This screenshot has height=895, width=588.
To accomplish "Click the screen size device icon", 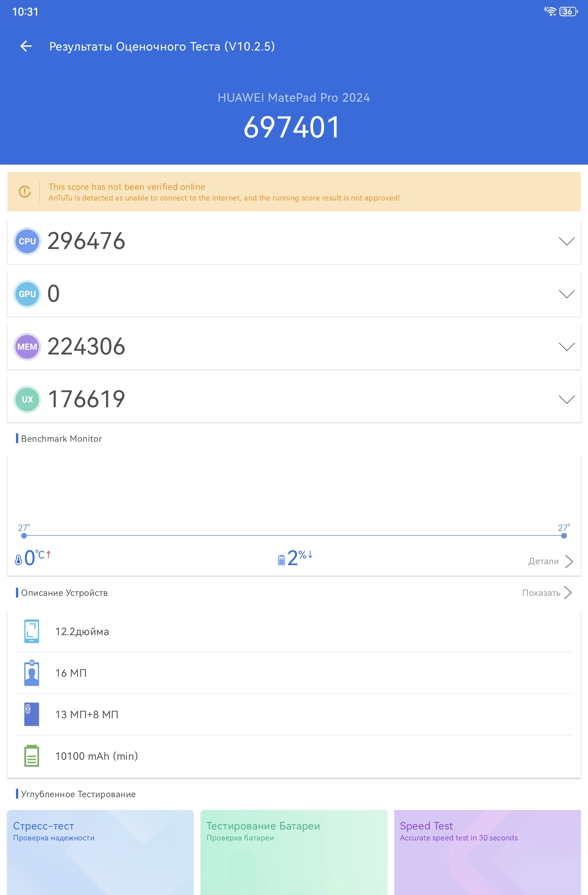I will [32, 631].
